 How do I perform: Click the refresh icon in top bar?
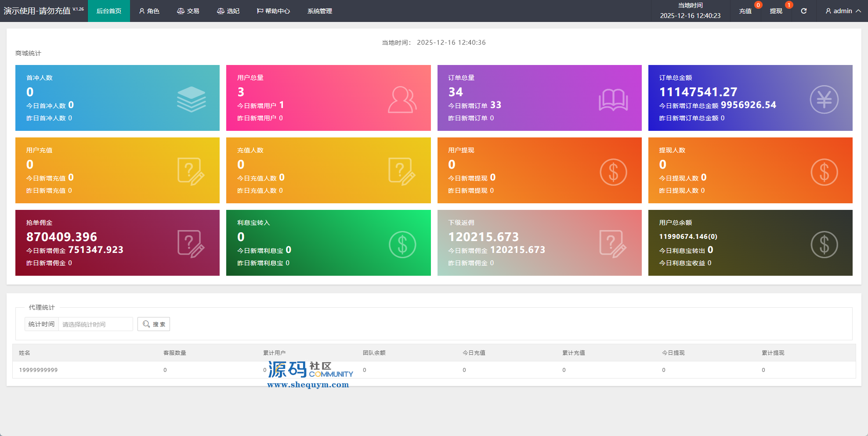click(803, 11)
